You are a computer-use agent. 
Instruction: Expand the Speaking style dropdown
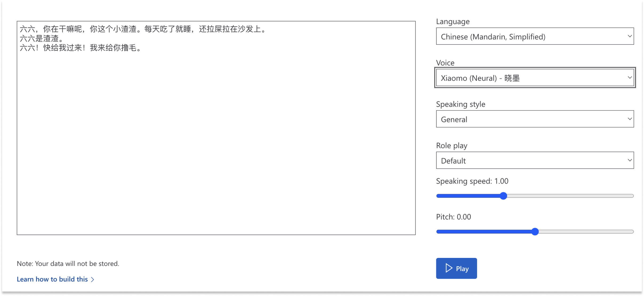click(535, 119)
